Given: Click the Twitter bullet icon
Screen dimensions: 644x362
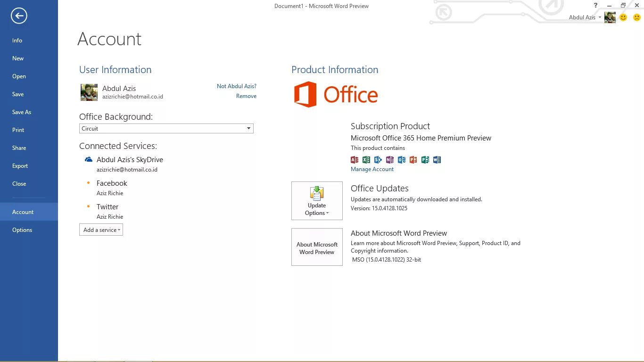Looking at the screenshot, I should coord(88,206).
